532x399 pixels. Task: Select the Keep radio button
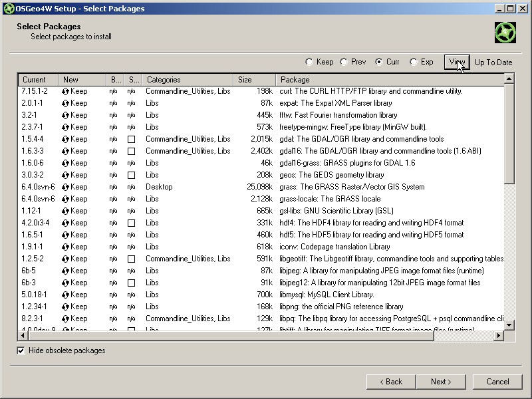coord(309,62)
